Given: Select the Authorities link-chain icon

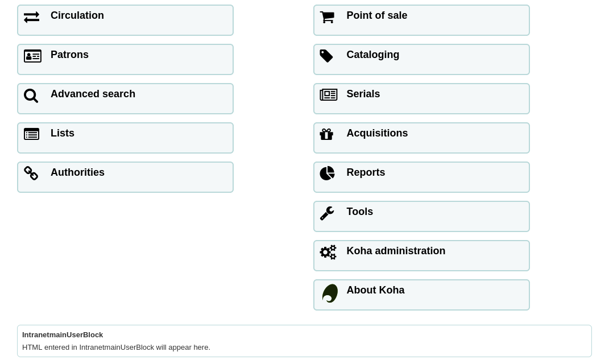Looking at the screenshot, I should coord(31,173).
